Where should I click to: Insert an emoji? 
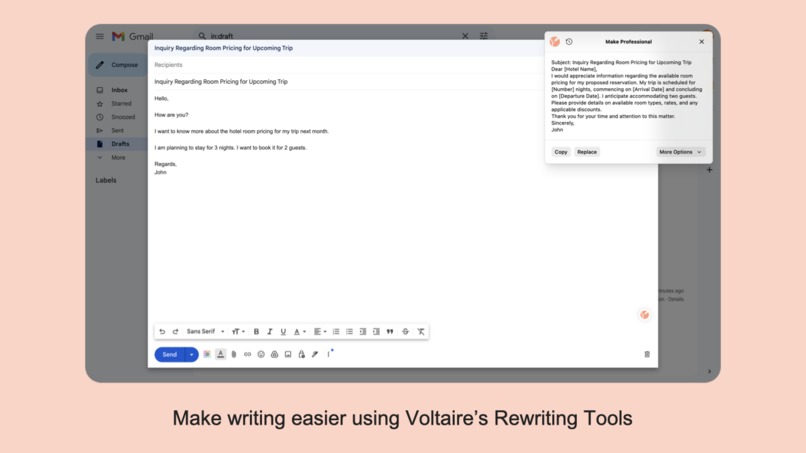(261, 354)
